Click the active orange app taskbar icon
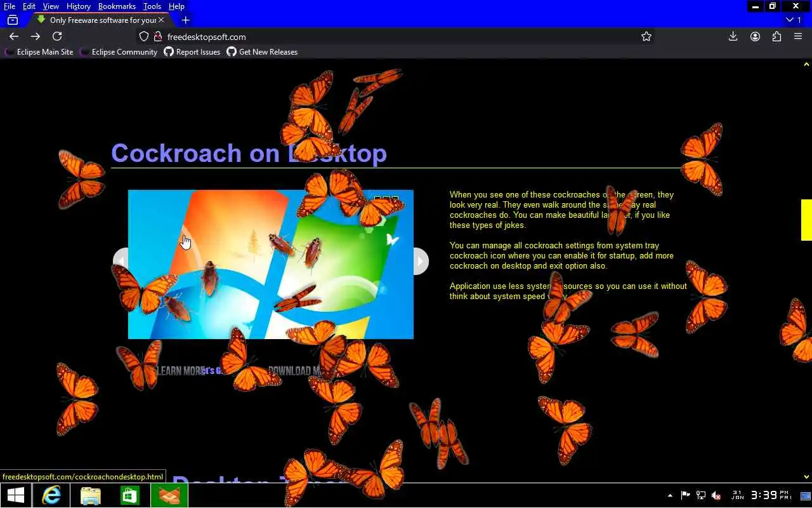 [x=169, y=495]
